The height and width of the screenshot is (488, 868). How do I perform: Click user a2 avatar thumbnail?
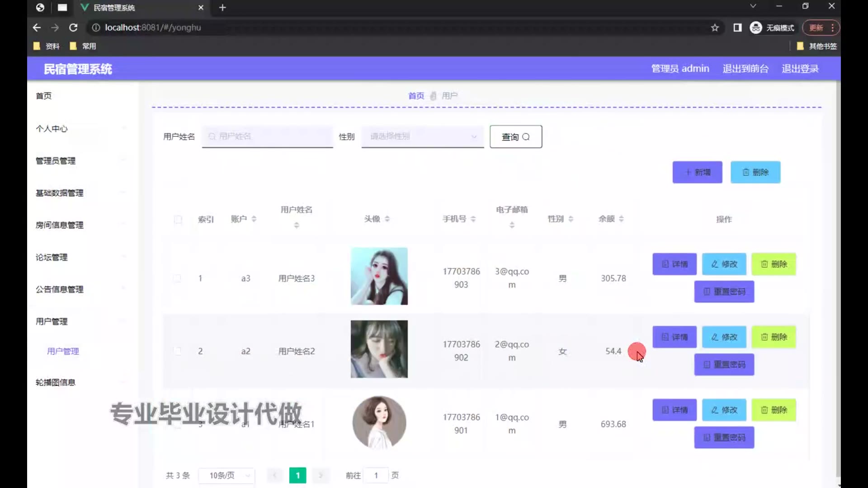point(379,349)
